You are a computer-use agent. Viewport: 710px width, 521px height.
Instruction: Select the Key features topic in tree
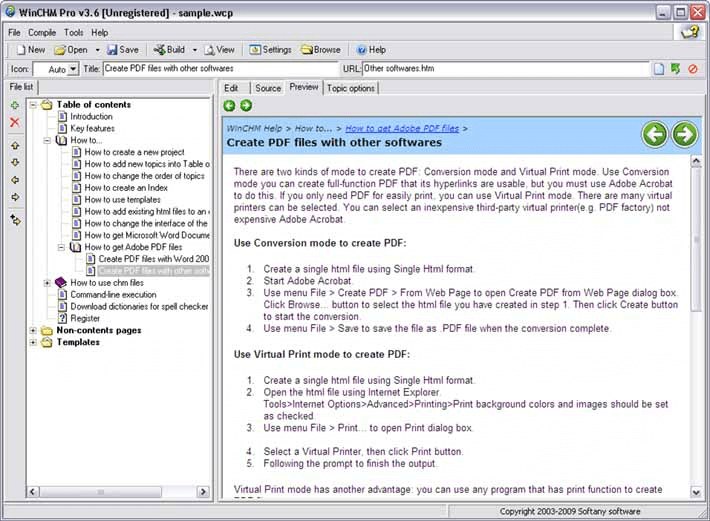pos(92,128)
